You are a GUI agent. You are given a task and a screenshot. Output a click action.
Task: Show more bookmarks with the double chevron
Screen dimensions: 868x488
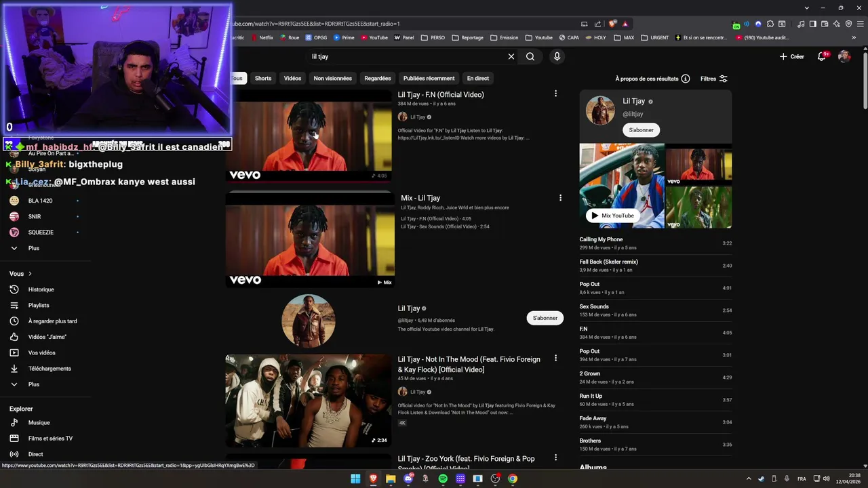854,37
